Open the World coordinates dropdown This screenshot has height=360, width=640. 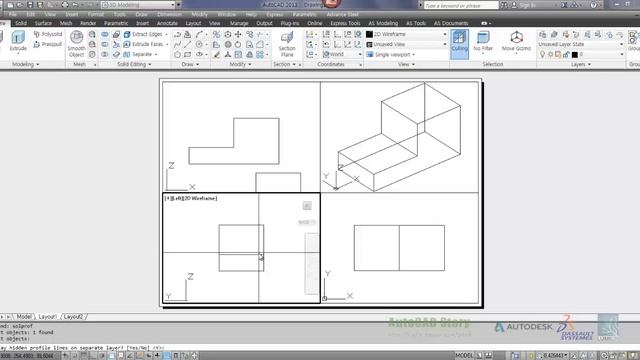pos(342,54)
